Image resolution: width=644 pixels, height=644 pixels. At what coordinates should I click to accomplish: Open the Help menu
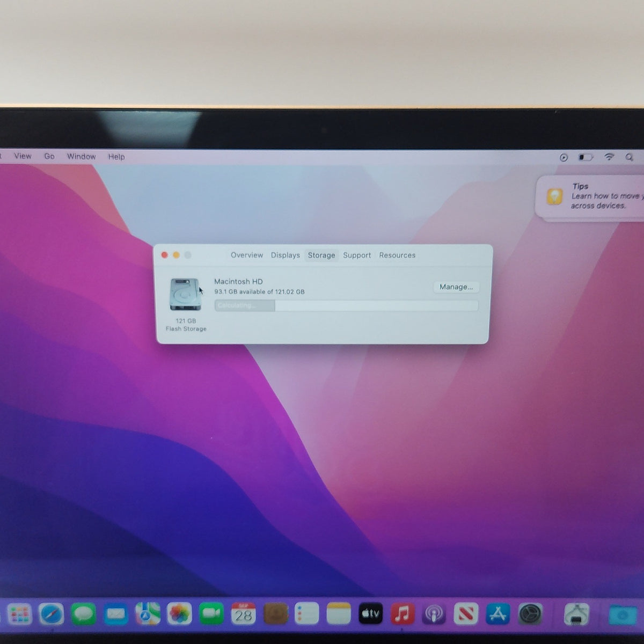click(116, 157)
